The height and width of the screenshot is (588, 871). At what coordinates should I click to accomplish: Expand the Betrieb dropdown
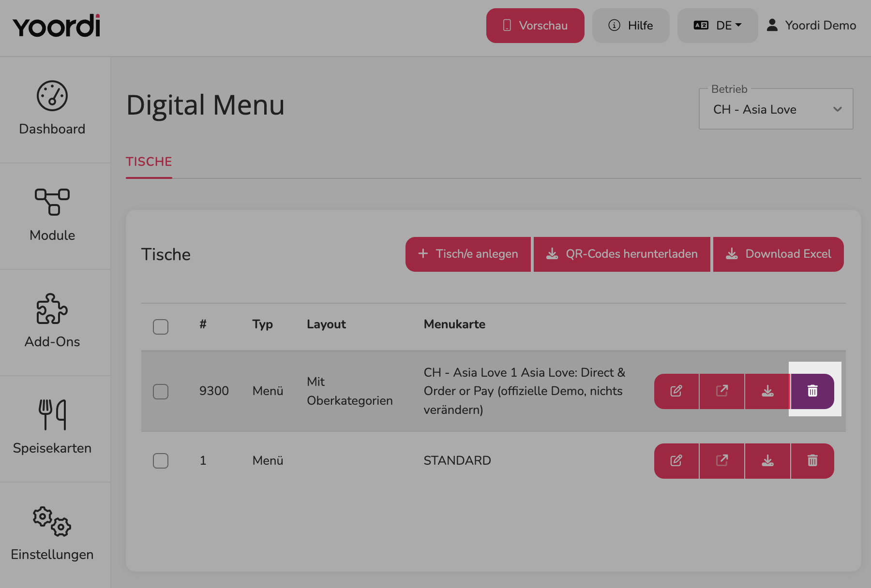point(776,109)
